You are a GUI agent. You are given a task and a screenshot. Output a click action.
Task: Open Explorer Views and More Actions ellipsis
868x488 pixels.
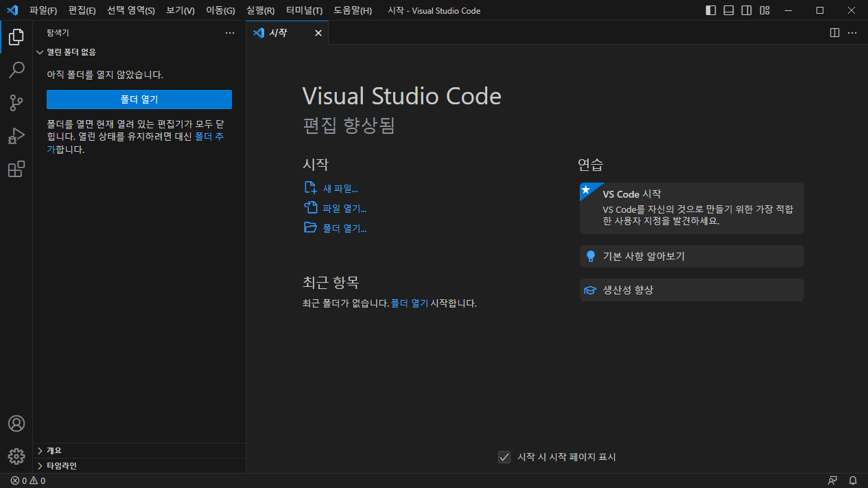230,32
